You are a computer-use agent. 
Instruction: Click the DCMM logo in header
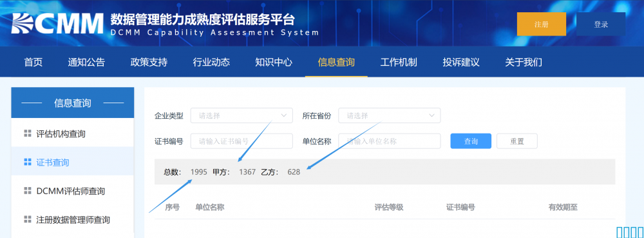(x=57, y=24)
